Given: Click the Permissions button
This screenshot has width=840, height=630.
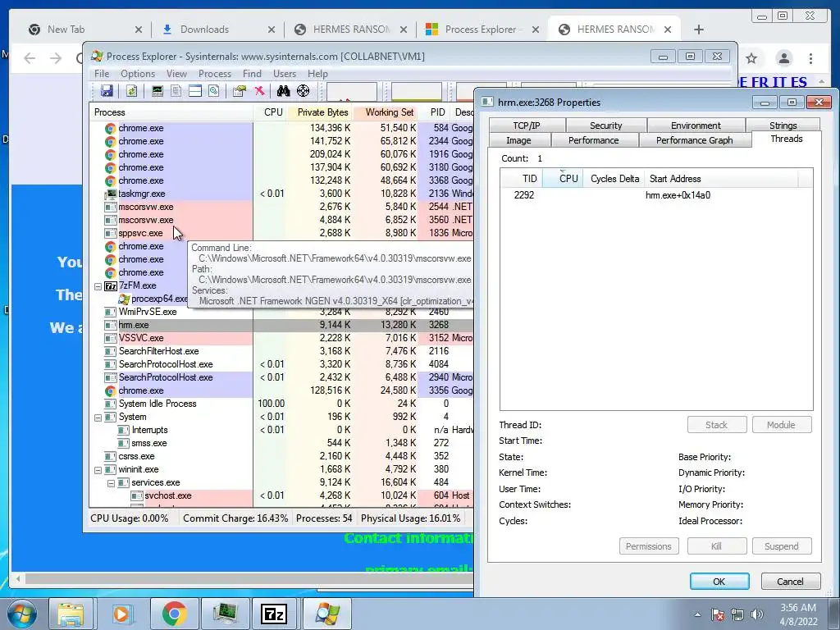Looking at the screenshot, I should click(x=648, y=546).
